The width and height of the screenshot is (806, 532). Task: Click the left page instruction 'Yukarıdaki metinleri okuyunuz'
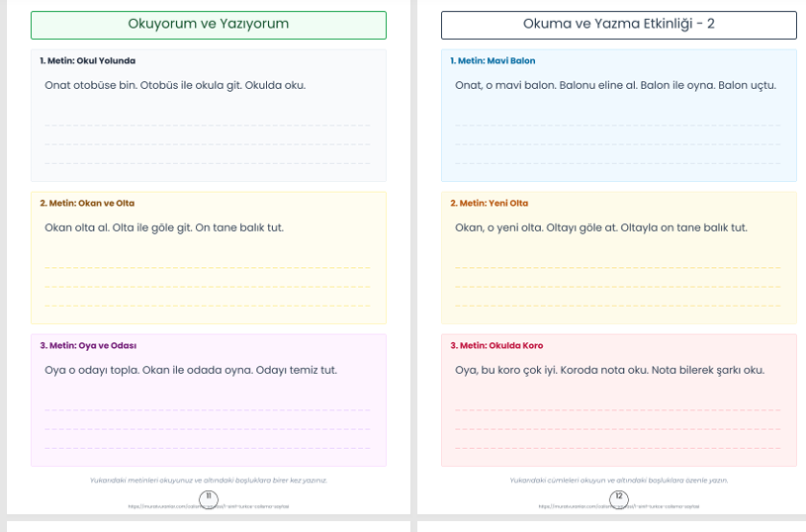pyautogui.click(x=208, y=481)
